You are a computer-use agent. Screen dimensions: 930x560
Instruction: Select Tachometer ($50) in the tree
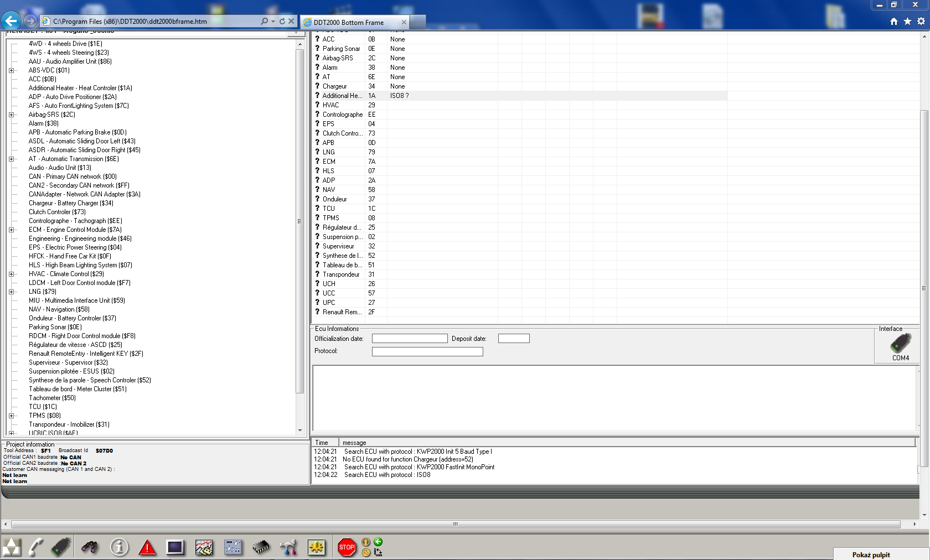click(x=52, y=398)
